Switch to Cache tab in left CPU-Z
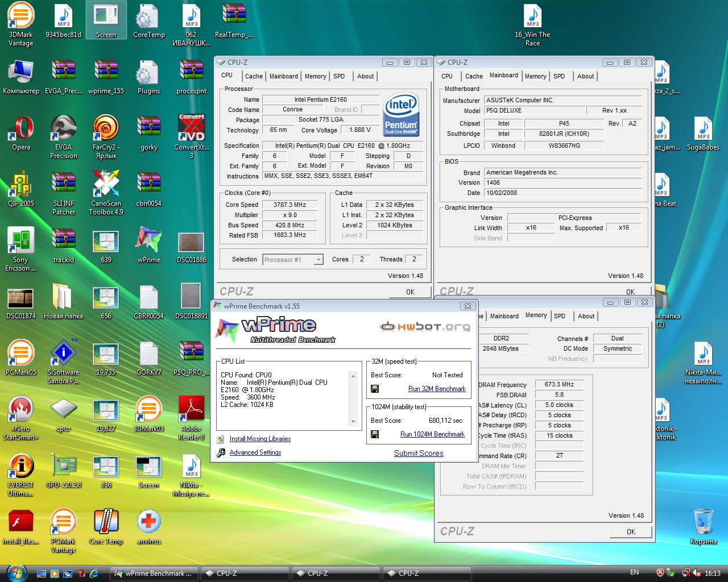 [254, 76]
